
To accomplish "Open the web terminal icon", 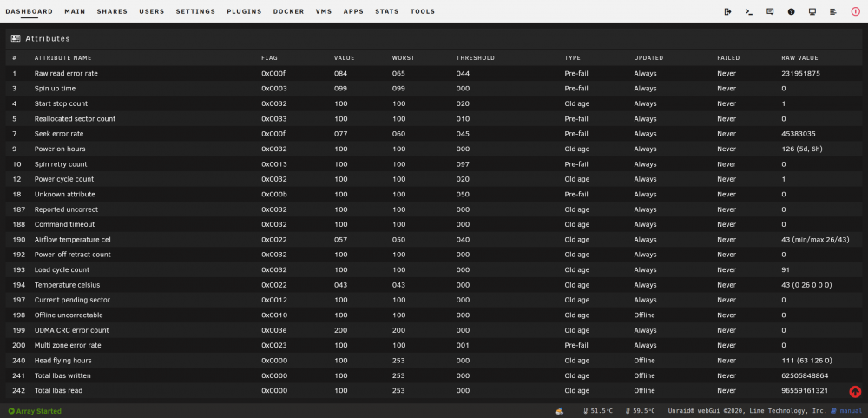I will pyautogui.click(x=748, y=11).
